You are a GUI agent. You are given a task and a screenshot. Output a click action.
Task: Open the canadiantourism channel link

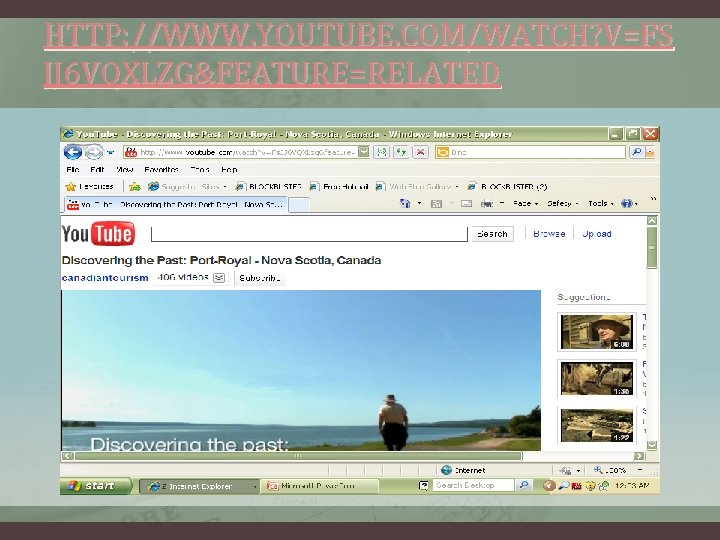coord(105,278)
